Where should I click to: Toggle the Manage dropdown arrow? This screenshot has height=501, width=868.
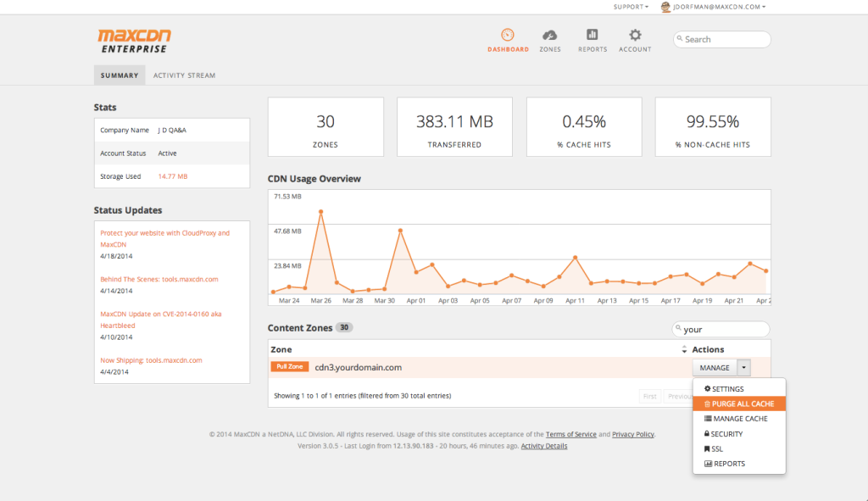[x=743, y=368]
